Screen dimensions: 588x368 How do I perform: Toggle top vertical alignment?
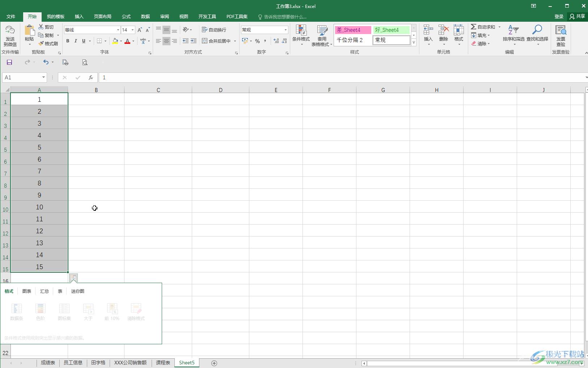[158, 30]
